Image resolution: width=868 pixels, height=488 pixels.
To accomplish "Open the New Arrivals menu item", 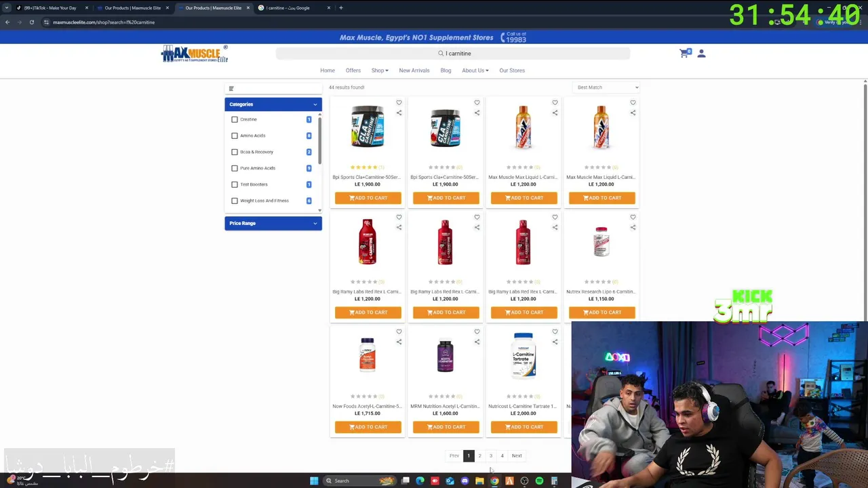I will coord(414,70).
